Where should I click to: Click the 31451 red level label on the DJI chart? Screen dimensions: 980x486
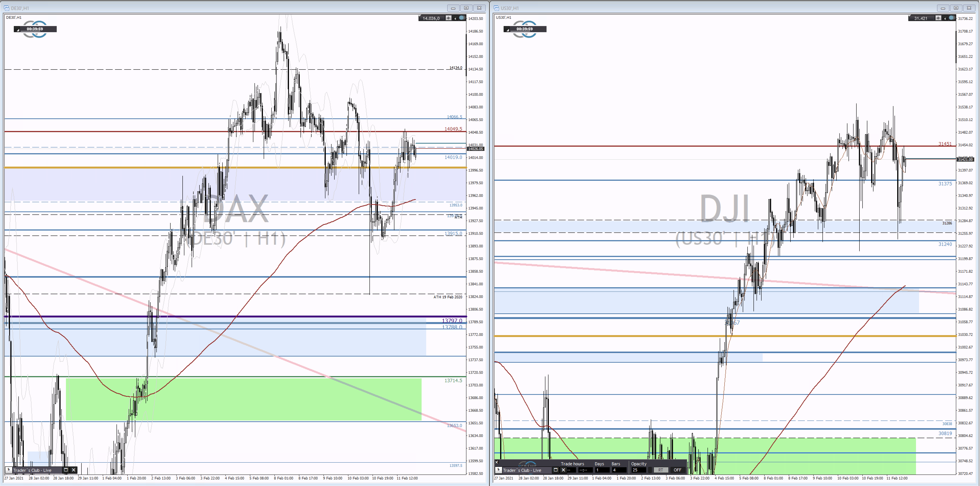945,144
